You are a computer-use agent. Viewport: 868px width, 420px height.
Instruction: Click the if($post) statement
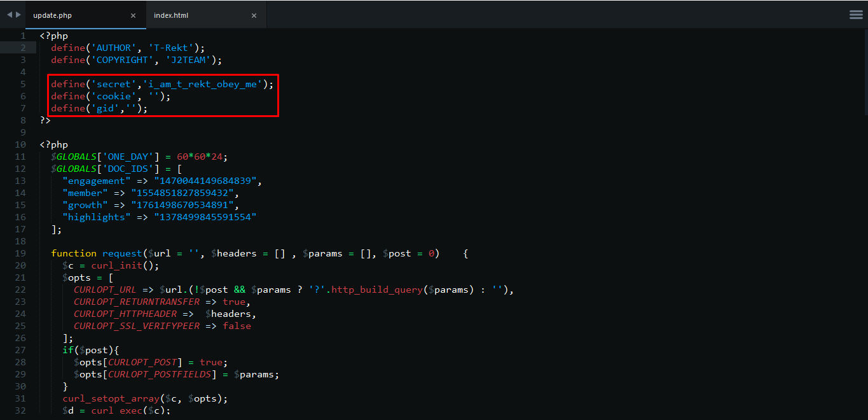click(91, 351)
